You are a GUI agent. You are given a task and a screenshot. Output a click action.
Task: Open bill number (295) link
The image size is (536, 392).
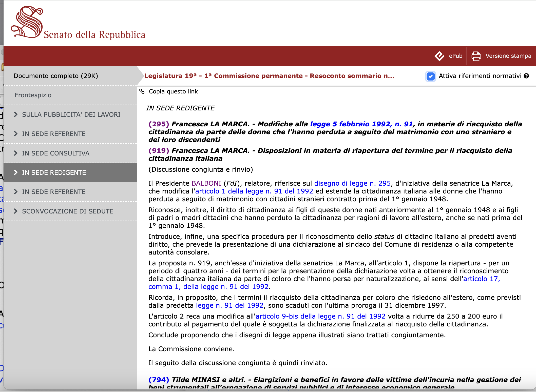point(159,124)
